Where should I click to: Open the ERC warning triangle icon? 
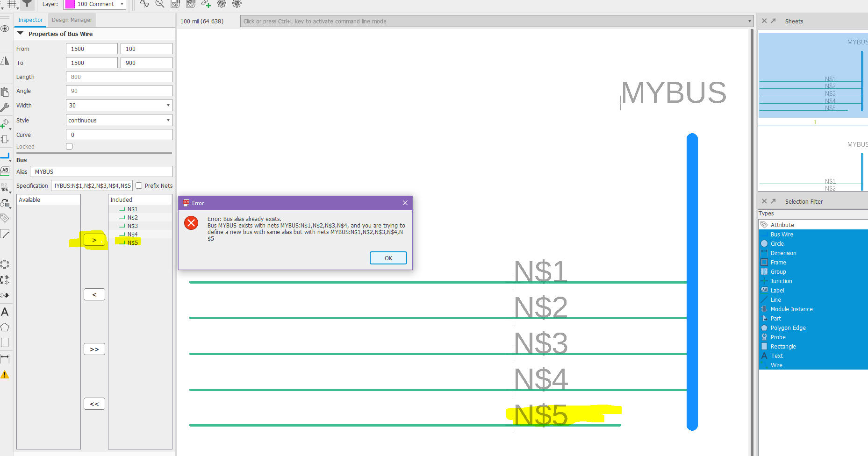pyautogui.click(x=5, y=375)
